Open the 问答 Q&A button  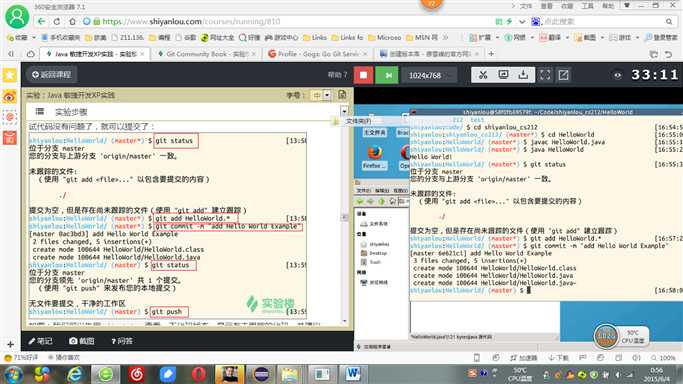122,341
